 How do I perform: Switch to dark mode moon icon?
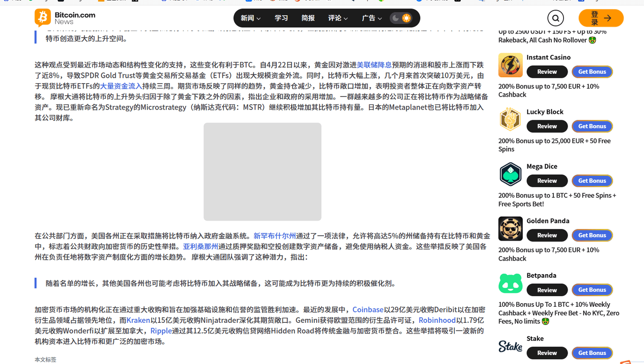click(x=395, y=18)
